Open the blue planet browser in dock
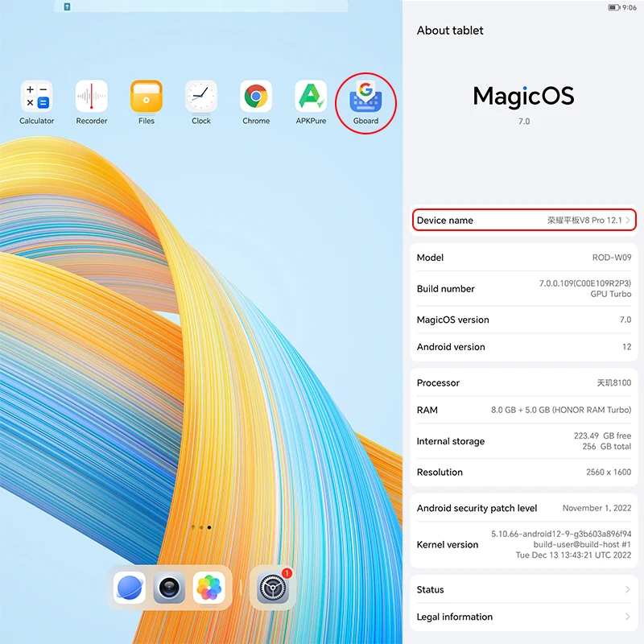644x644 pixels. 130,588
